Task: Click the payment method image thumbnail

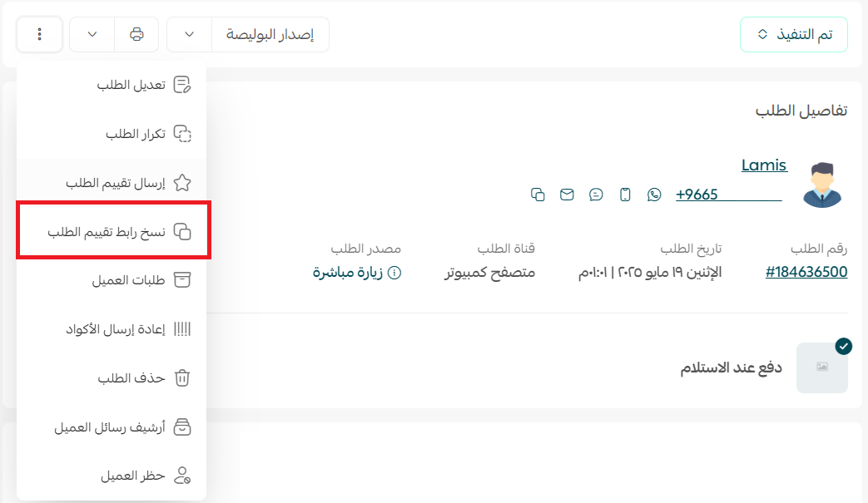Action: click(x=822, y=366)
